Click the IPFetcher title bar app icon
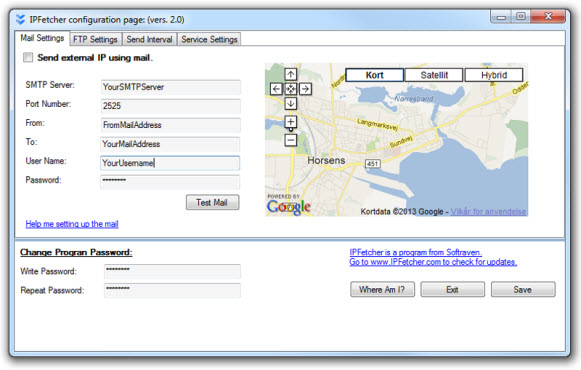The width and height of the screenshot is (581, 370). click(x=20, y=19)
